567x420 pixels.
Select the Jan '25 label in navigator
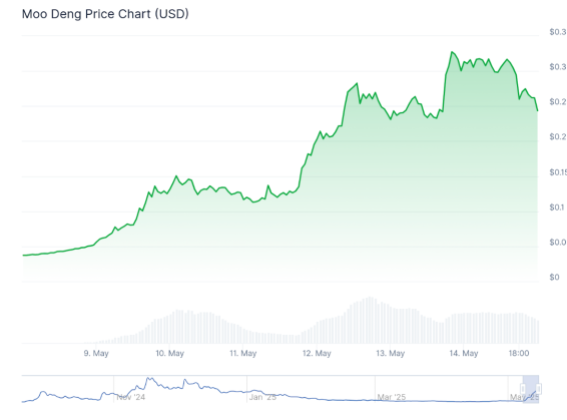[x=263, y=397]
